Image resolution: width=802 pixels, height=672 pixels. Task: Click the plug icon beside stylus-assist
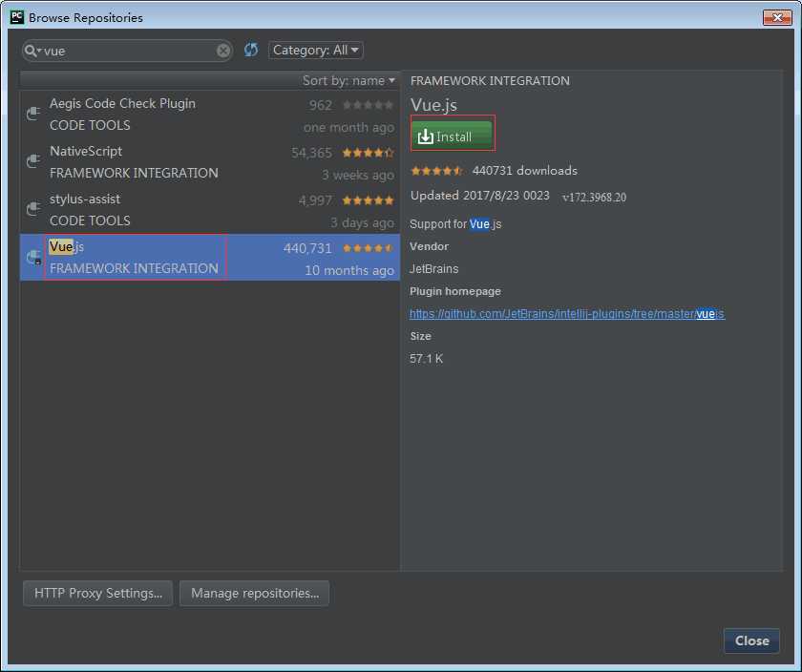[33, 209]
